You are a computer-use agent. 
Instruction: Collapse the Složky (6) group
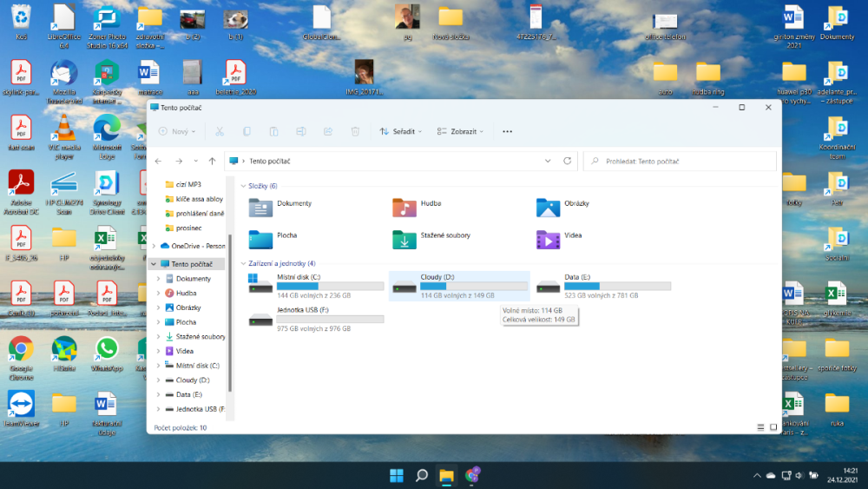[243, 186]
